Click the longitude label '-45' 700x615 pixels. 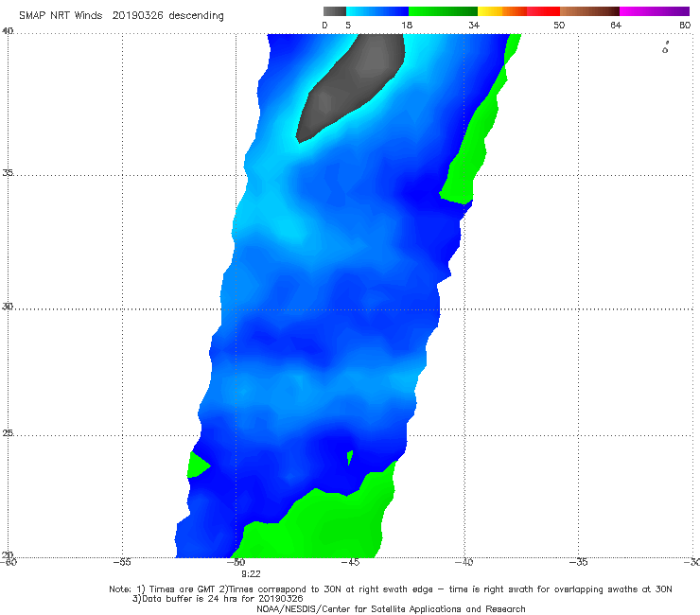[x=350, y=562]
